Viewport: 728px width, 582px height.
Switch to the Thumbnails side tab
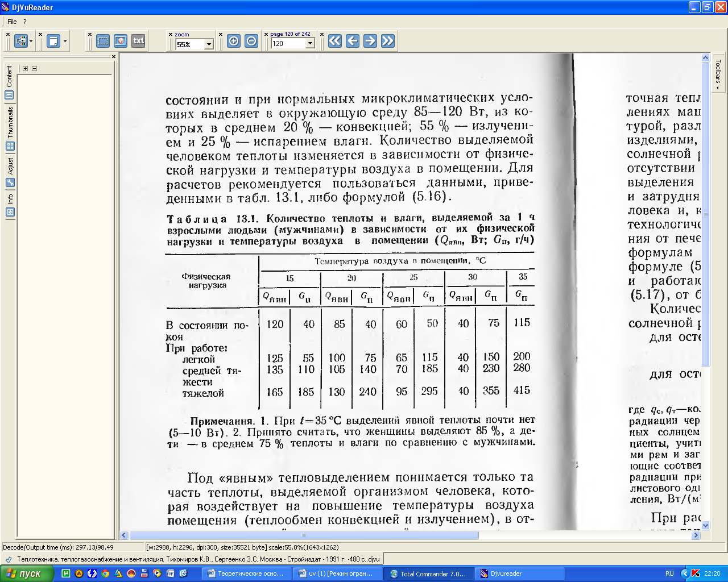pyautogui.click(x=10, y=128)
